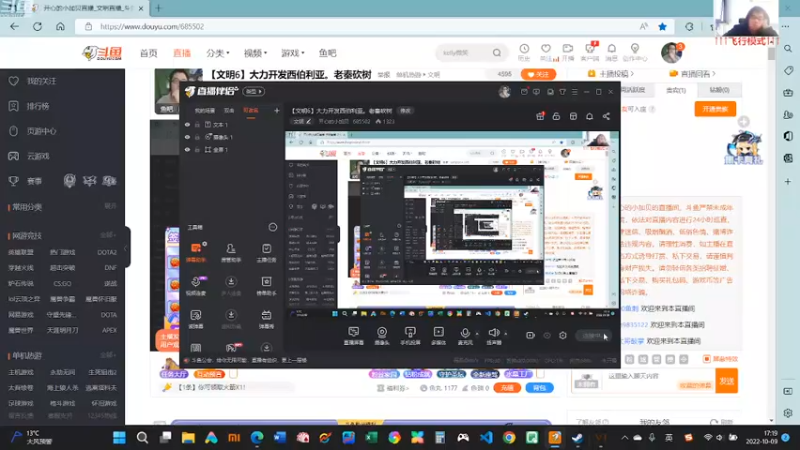Open the user avatar in Douyu header
Screen dimensions: 800x450
(x=671, y=53)
